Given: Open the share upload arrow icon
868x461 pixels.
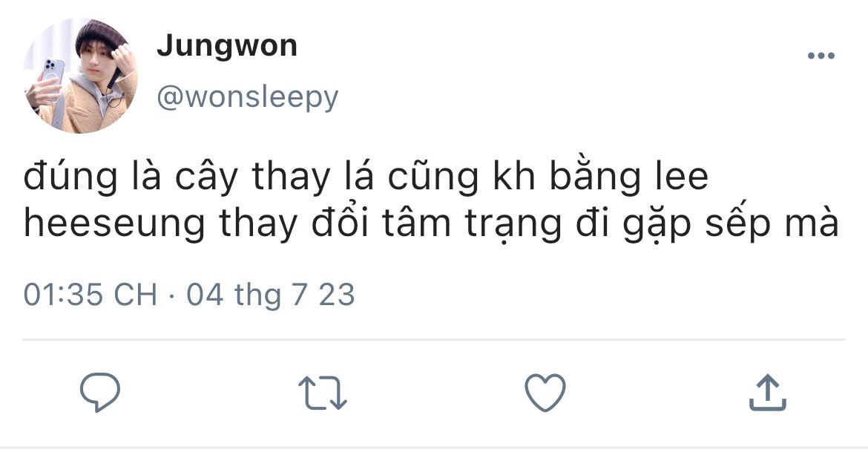Looking at the screenshot, I should click(768, 392).
